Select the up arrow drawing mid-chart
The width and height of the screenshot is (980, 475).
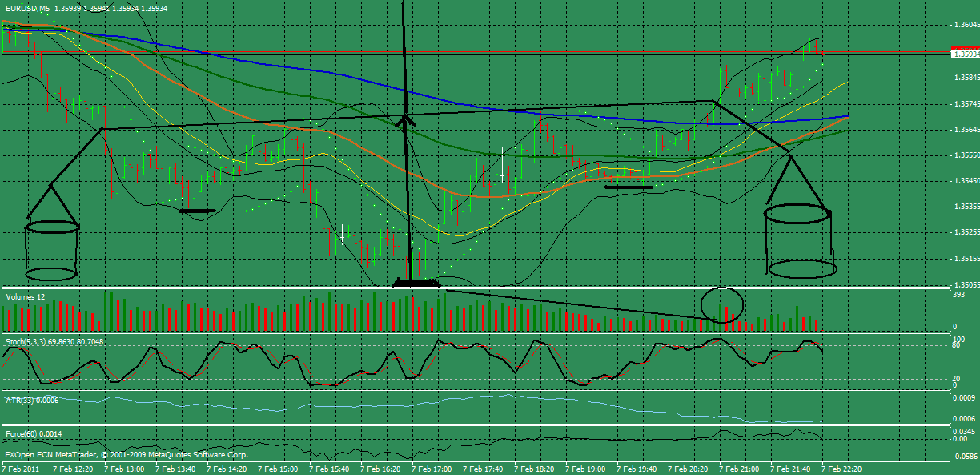[406, 120]
